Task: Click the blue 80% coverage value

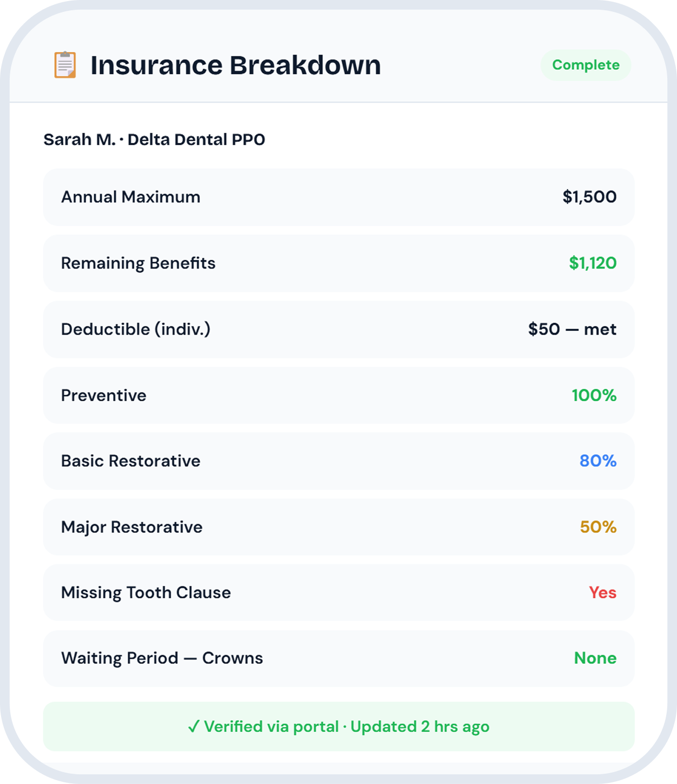Action: click(598, 461)
